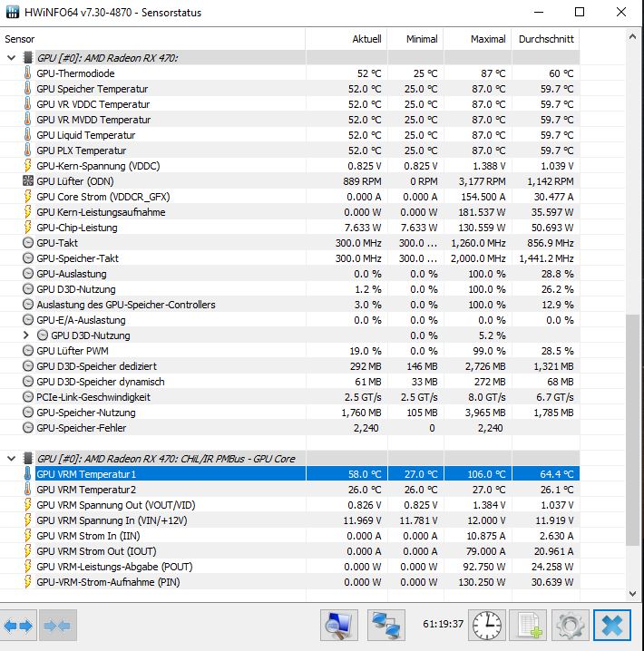Click the 154.500 A maximal current value
644x651 pixels.
(483, 197)
